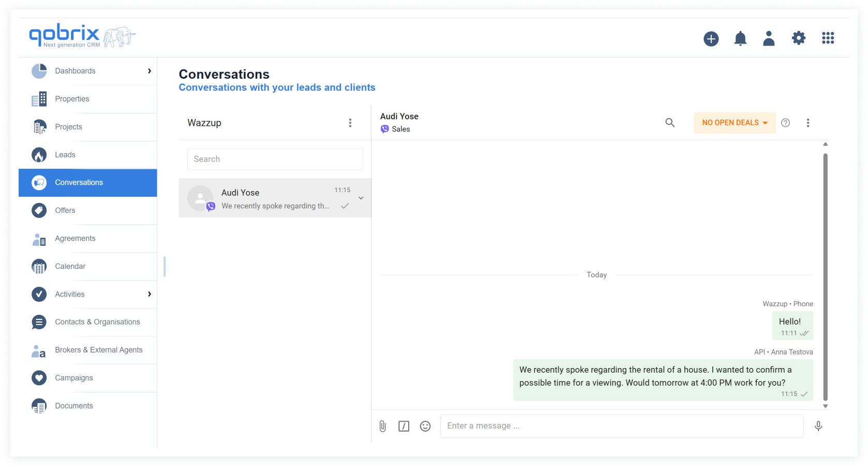
Task: Open Documents menu item
Action: click(88, 406)
